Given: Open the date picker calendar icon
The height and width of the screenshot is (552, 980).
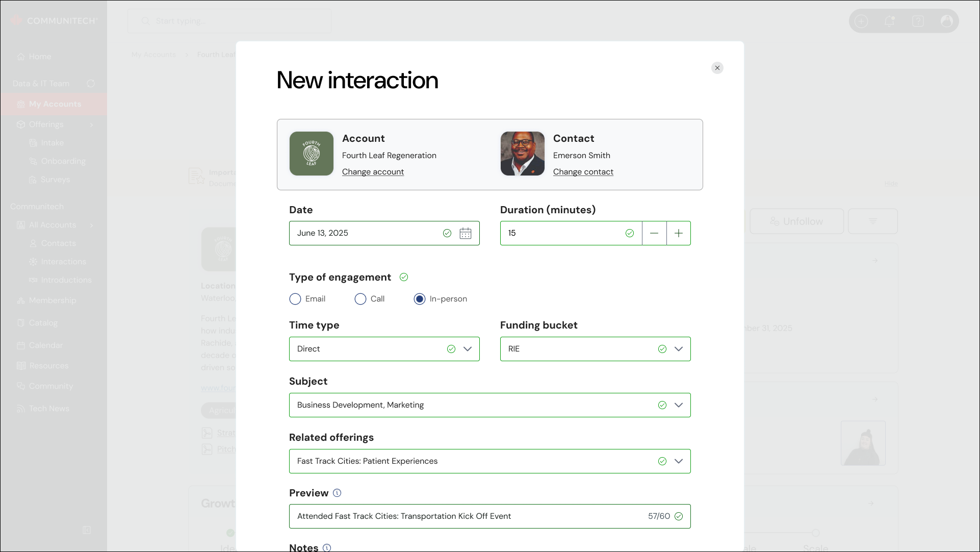Looking at the screenshot, I should 465,233.
